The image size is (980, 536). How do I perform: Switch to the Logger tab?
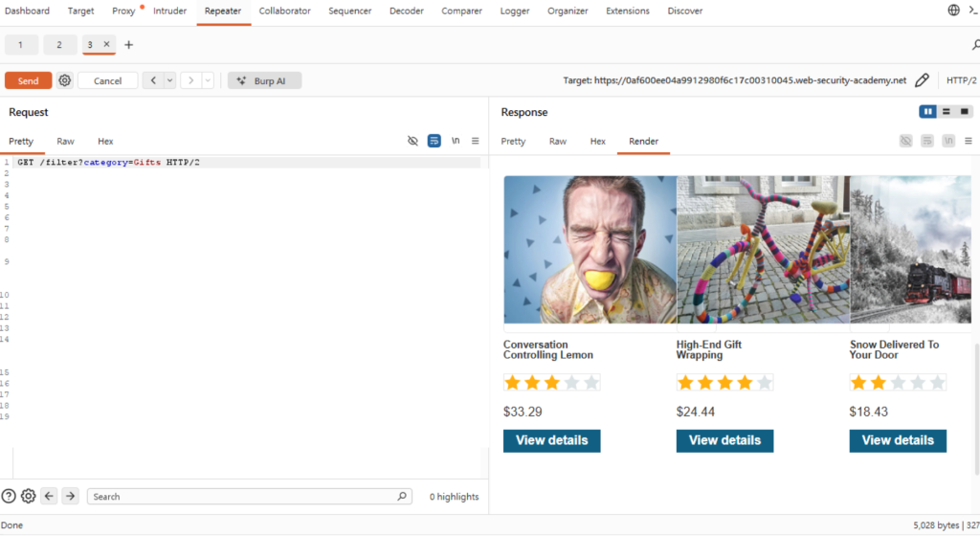point(515,11)
